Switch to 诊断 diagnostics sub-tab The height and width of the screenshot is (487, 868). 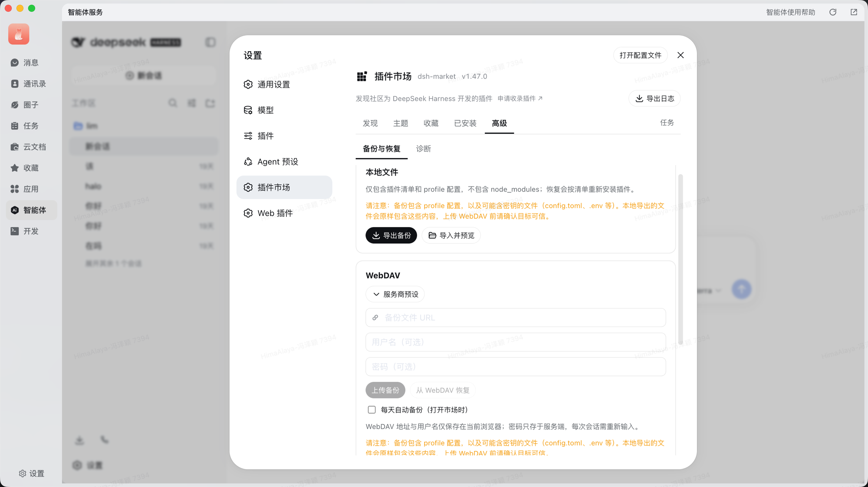coord(424,149)
